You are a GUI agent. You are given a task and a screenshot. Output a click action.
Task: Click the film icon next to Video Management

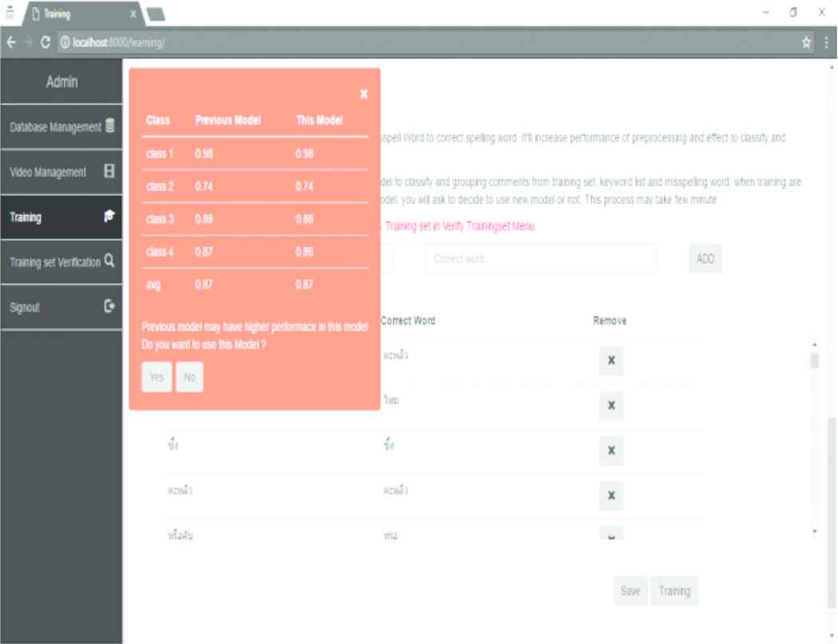point(110,172)
